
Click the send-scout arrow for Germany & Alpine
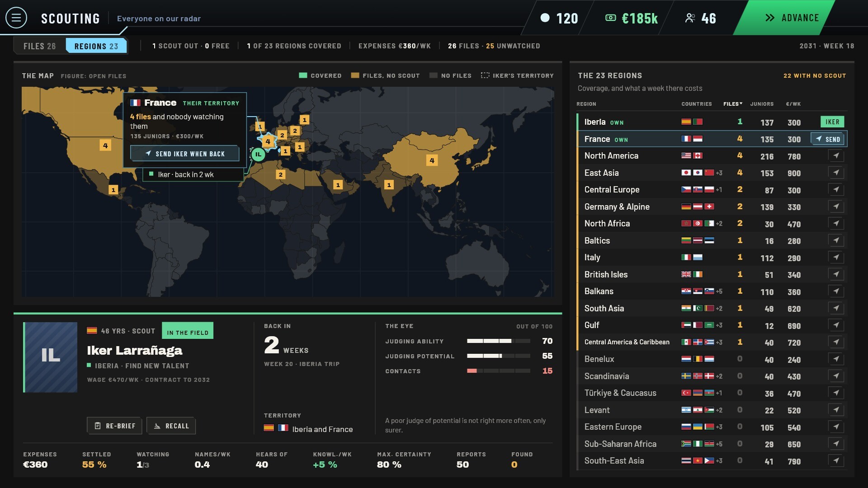click(x=836, y=206)
